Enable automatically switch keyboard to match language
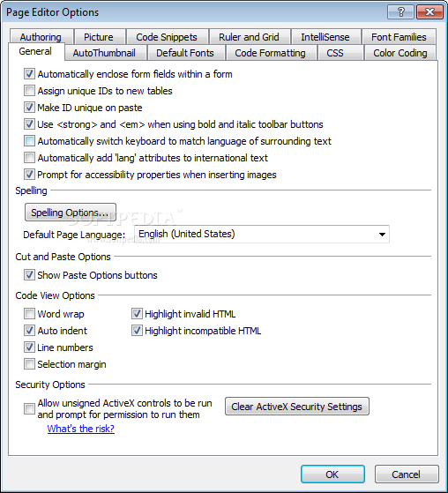 [29, 141]
